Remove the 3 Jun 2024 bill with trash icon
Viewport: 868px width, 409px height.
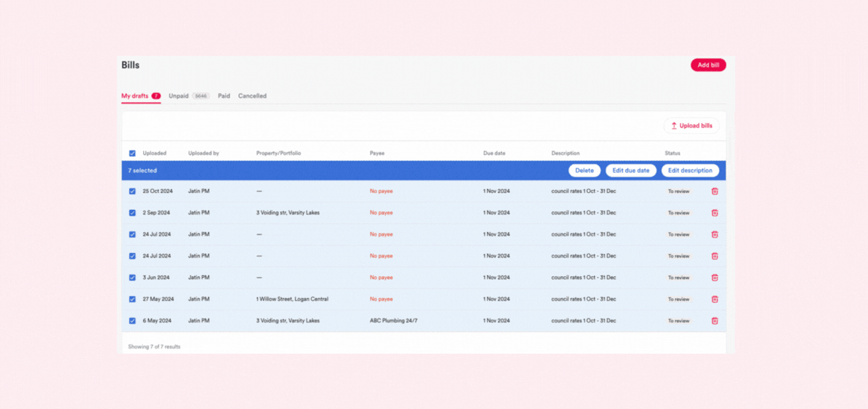point(714,277)
